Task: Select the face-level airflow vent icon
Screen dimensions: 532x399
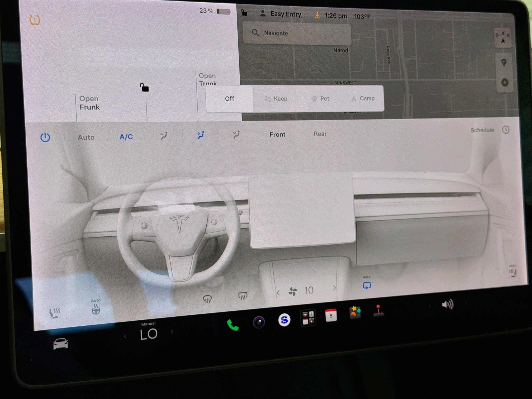Action: tap(164, 136)
